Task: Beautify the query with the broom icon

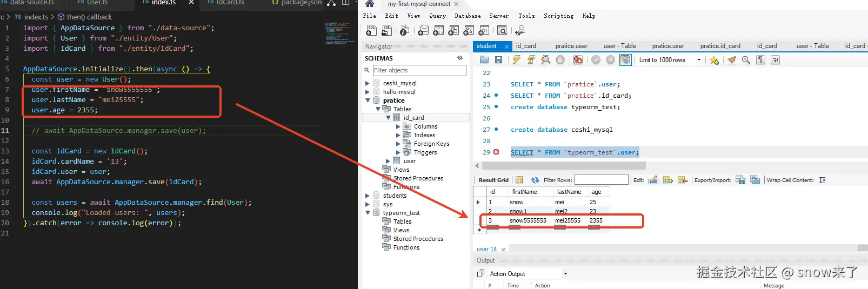Action: (x=731, y=60)
